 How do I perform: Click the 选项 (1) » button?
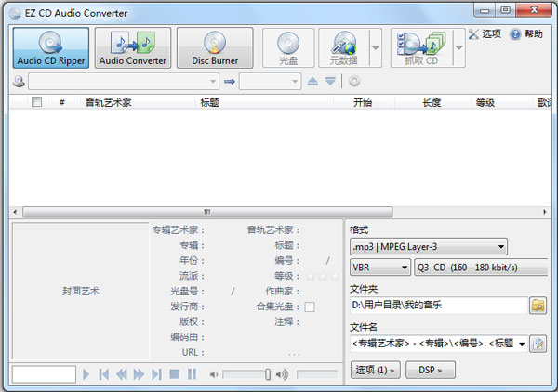click(x=375, y=370)
